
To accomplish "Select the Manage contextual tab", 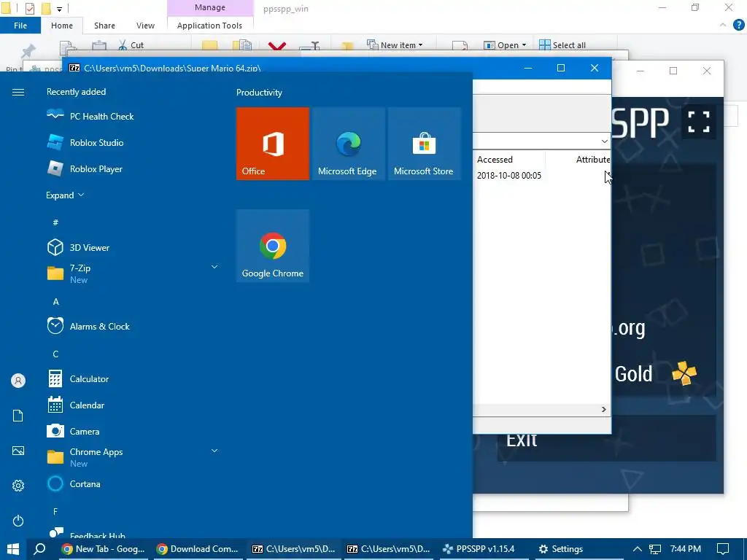I will coord(210,7).
